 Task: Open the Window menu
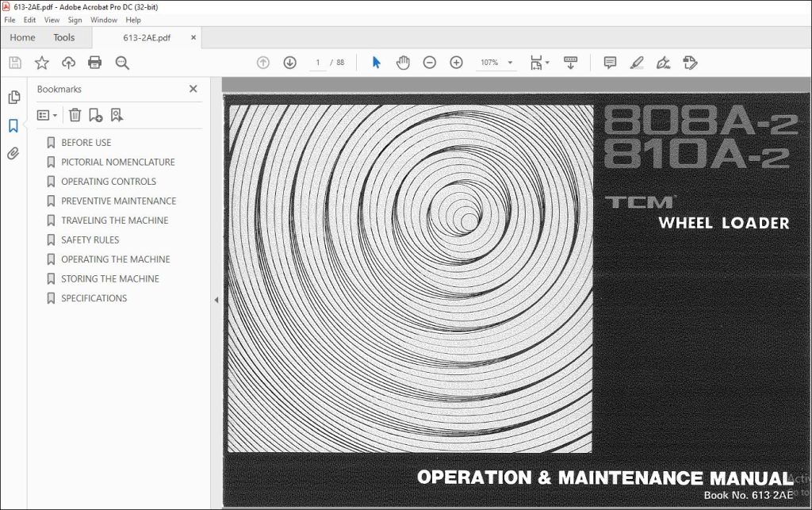[104, 20]
